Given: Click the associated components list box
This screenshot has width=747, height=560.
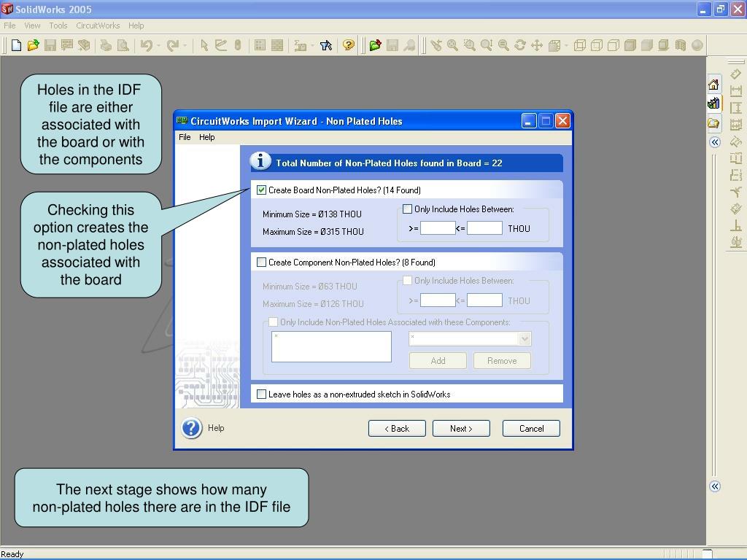Looking at the screenshot, I should (332, 346).
